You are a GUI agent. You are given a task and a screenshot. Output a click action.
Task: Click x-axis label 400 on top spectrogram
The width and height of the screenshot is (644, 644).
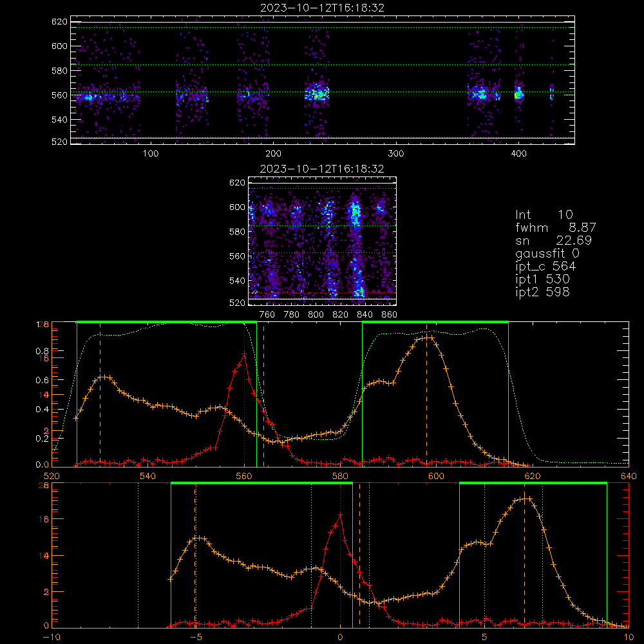point(518,154)
